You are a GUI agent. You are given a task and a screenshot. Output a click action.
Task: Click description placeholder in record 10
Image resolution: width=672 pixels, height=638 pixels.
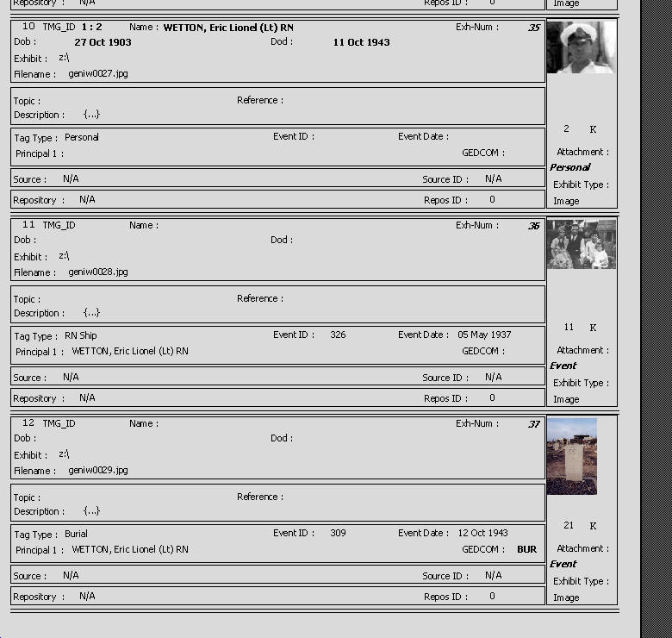pos(91,114)
